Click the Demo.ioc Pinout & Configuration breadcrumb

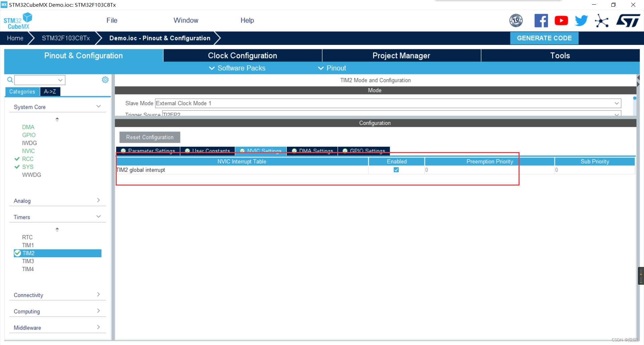[x=160, y=38]
